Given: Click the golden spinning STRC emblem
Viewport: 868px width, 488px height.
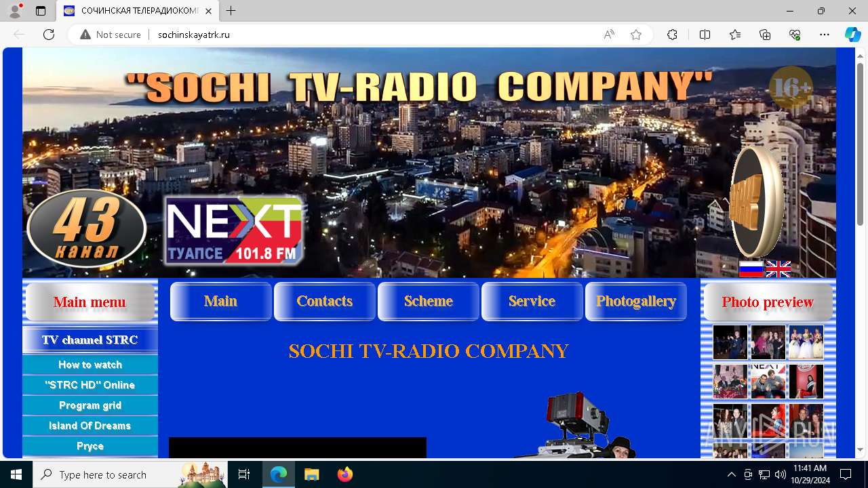Looking at the screenshot, I should [x=756, y=201].
